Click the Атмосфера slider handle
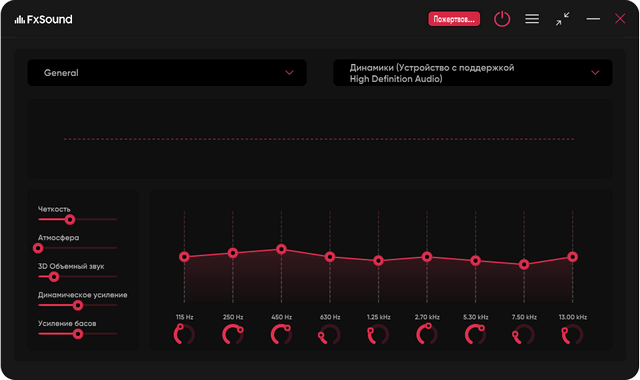 tap(38, 248)
